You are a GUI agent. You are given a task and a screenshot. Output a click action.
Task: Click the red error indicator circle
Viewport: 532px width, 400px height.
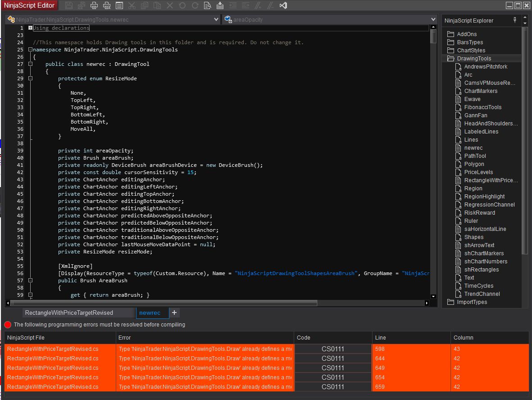[x=8, y=325]
